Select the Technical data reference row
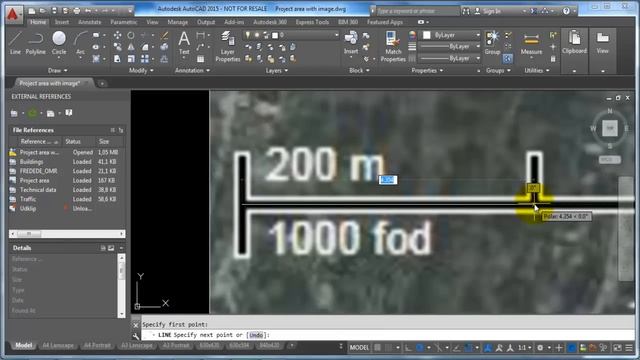 [66, 190]
